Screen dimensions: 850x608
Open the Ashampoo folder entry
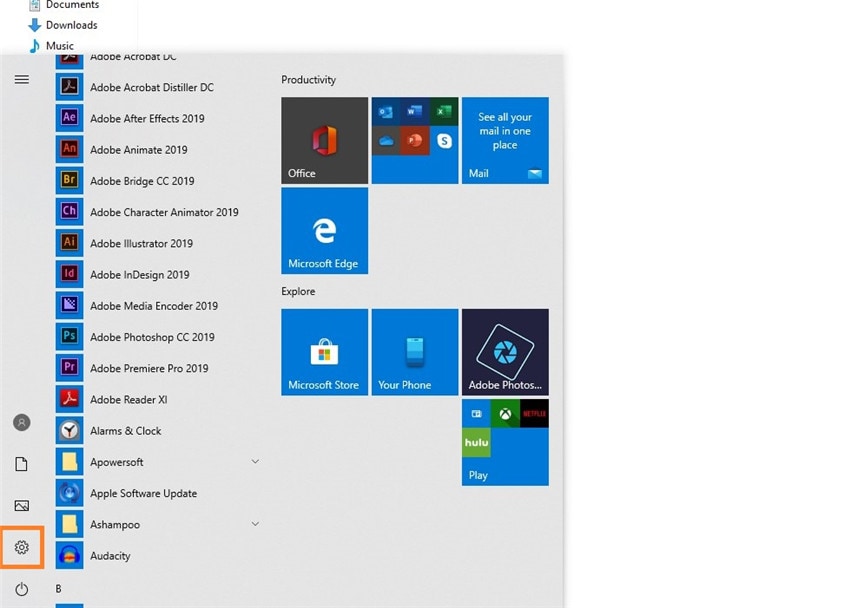[x=158, y=524]
